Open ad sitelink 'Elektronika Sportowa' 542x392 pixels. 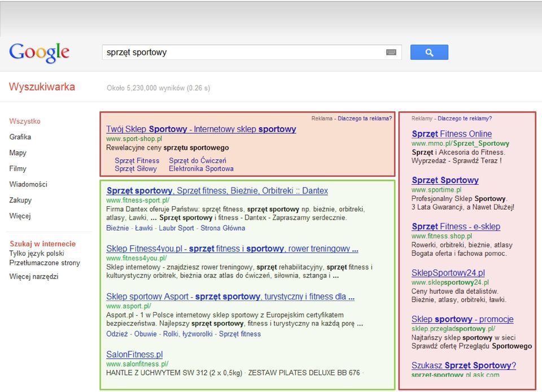(x=201, y=169)
